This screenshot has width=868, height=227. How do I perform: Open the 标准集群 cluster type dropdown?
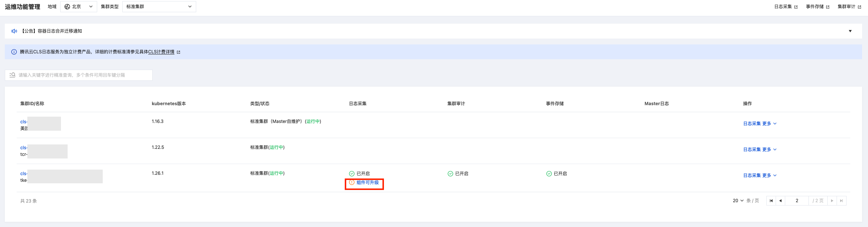[159, 7]
